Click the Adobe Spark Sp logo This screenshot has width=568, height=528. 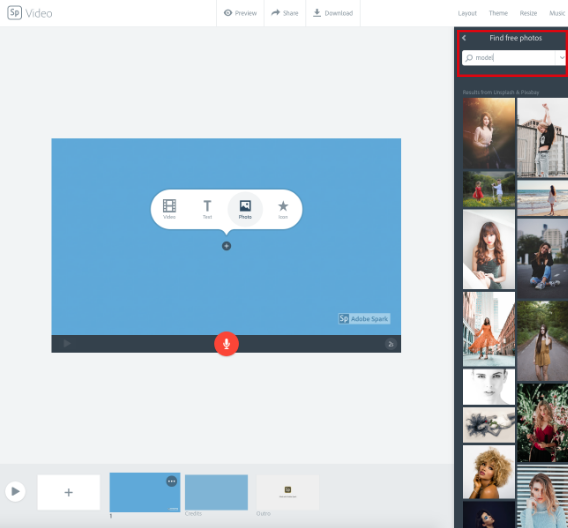14,13
